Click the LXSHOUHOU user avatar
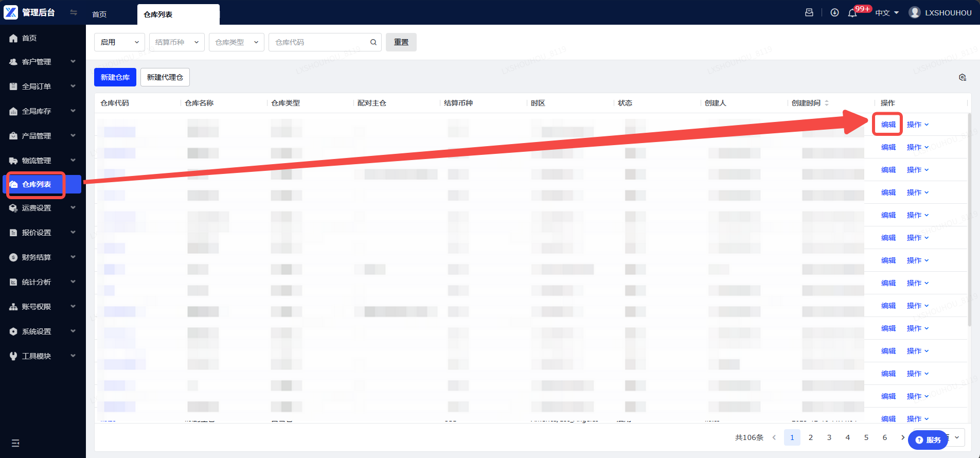 [915, 12]
